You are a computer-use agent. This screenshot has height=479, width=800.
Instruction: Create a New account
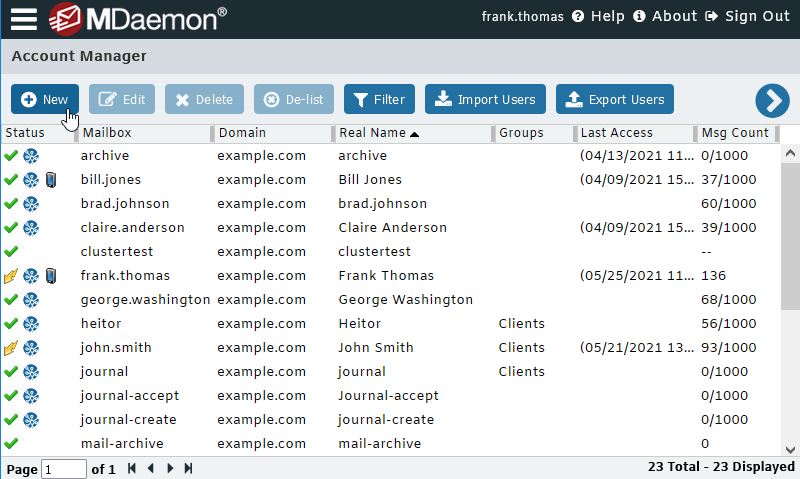coord(45,99)
